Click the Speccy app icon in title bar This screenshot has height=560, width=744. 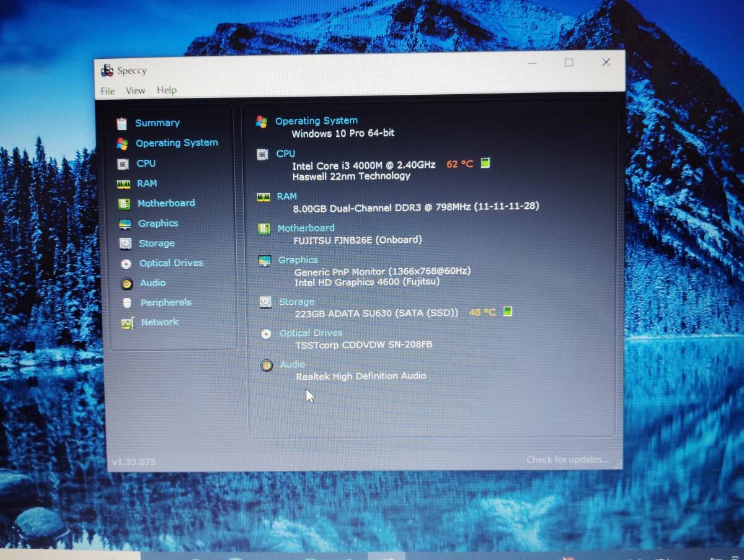[108, 71]
